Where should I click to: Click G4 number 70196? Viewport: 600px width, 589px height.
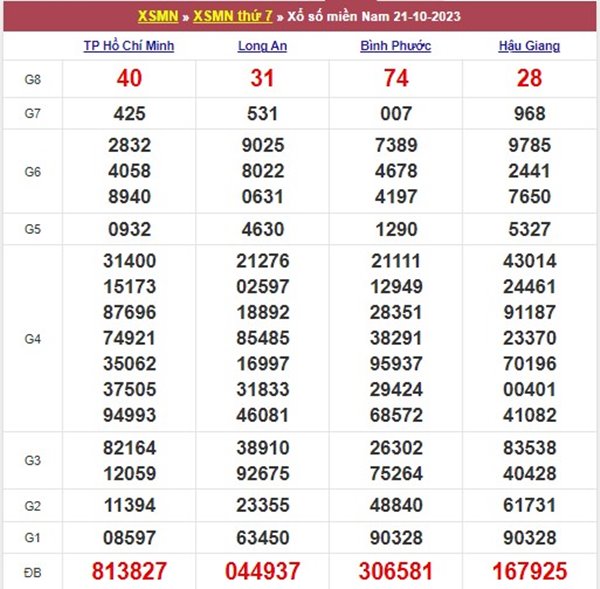coord(530,364)
